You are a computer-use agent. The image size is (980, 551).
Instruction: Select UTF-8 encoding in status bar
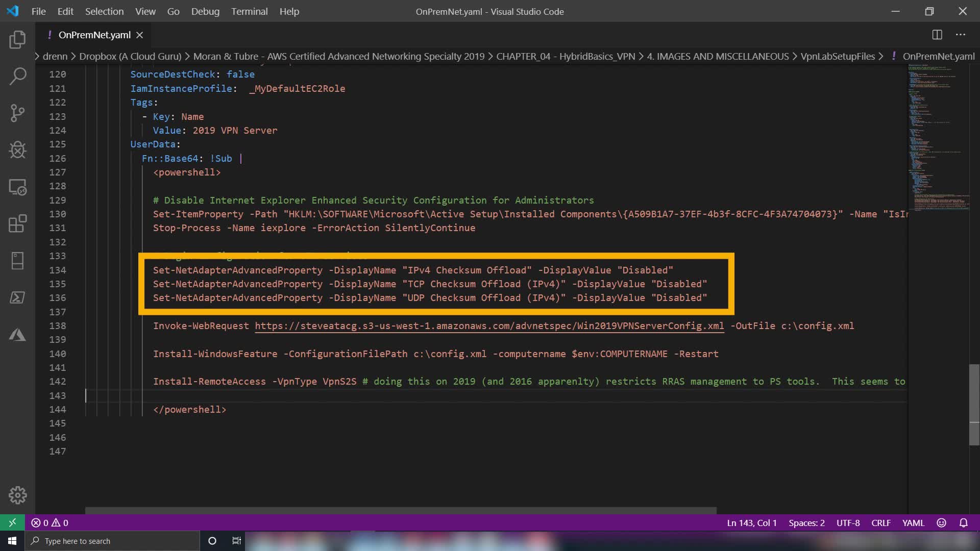[848, 523]
